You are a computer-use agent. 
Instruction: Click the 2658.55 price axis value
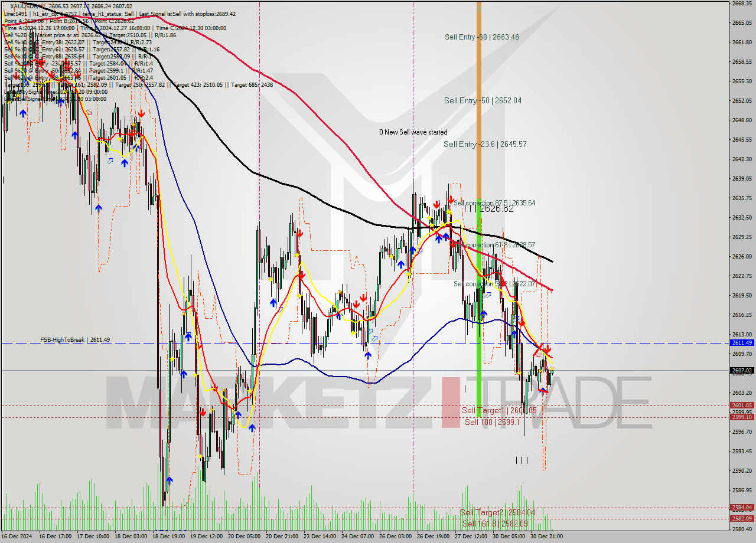pos(741,61)
